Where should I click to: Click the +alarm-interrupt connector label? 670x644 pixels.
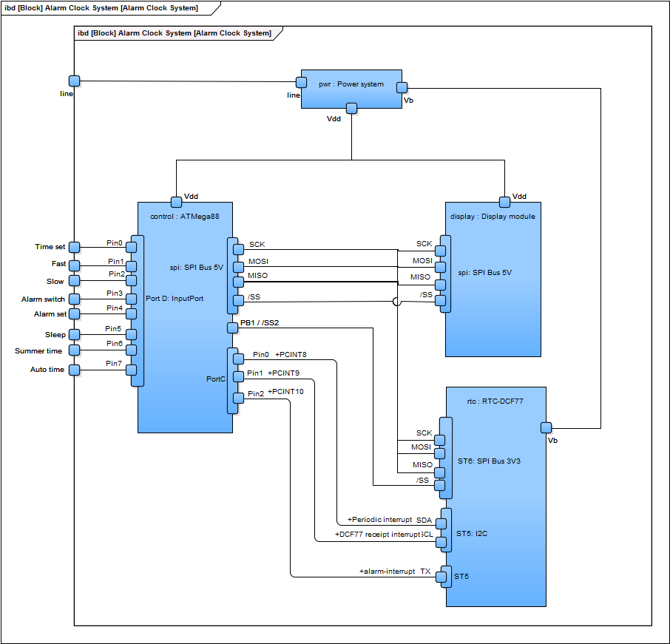pos(387,572)
